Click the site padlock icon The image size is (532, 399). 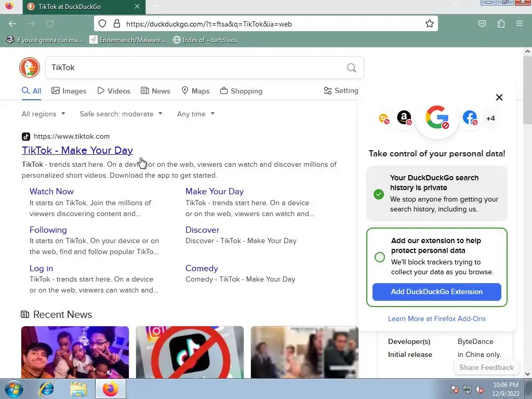point(117,24)
